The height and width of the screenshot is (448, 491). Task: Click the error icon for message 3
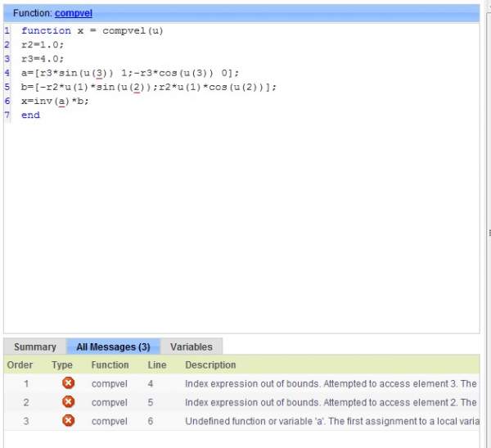click(68, 421)
